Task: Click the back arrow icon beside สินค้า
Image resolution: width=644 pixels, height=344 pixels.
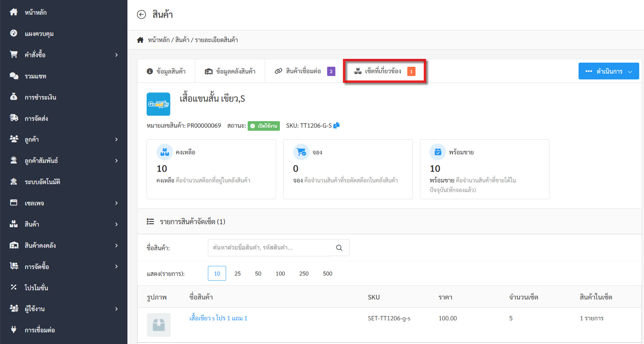Action: [x=141, y=14]
